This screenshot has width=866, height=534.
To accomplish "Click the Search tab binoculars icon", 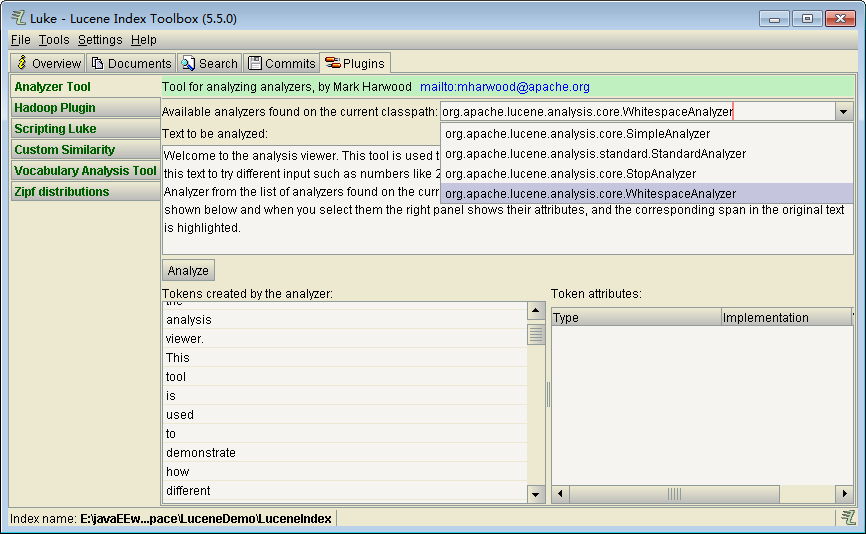I will pos(188,63).
